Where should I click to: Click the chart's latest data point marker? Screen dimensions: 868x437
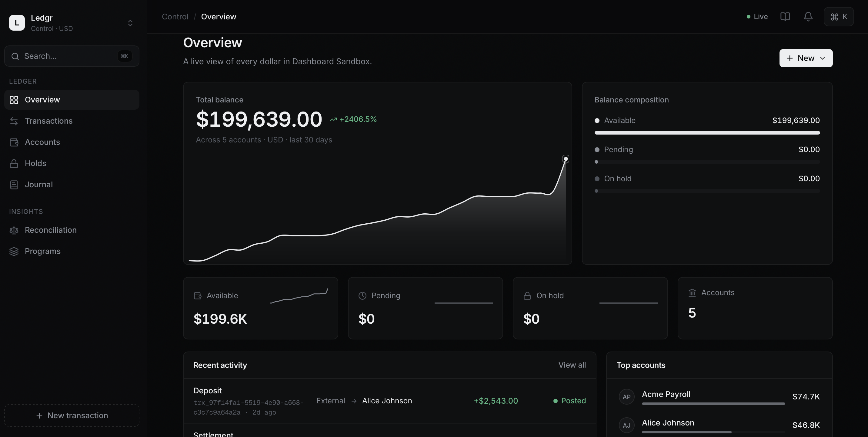click(566, 159)
